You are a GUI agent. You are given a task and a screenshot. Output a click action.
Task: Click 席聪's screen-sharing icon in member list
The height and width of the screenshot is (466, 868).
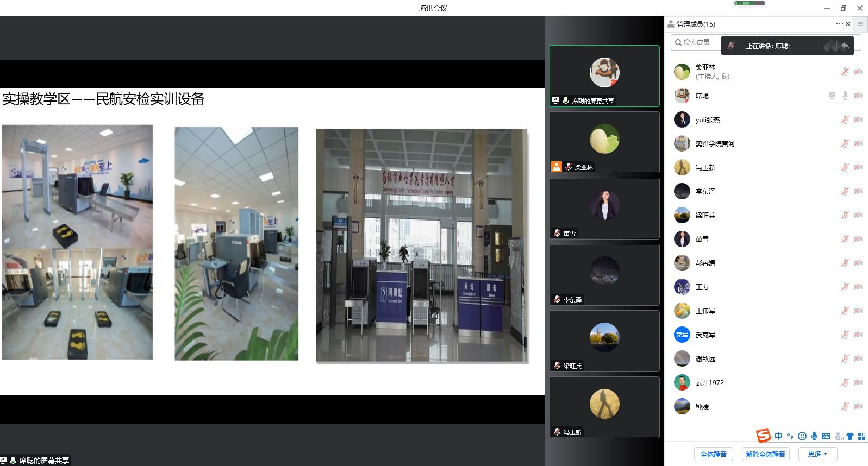(x=832, y=96)
